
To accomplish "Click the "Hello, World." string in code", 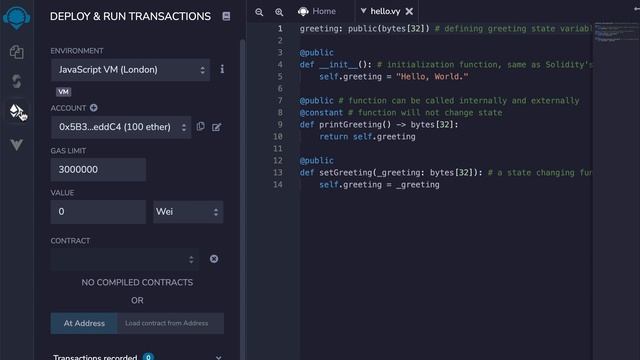I will [x=432, y=76].
